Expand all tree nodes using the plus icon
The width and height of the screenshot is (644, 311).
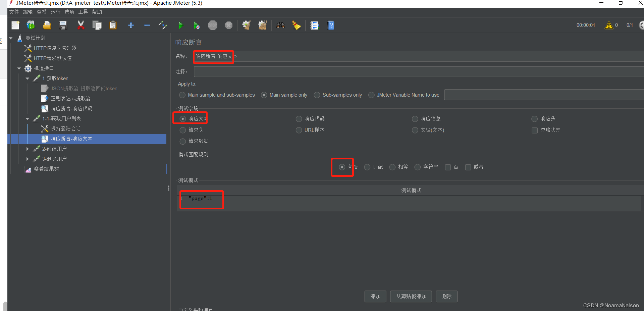(x=131, y=25)
